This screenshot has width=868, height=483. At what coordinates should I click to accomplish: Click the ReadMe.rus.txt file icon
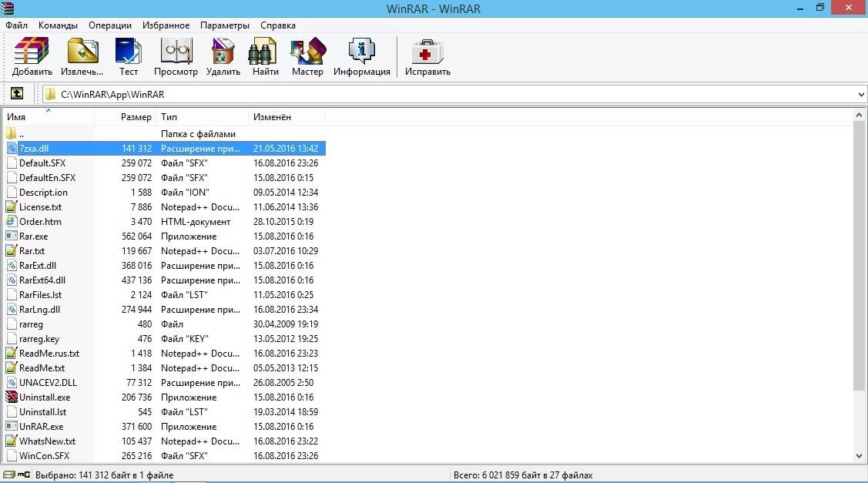pyautogui.click(x=11, y=354)
